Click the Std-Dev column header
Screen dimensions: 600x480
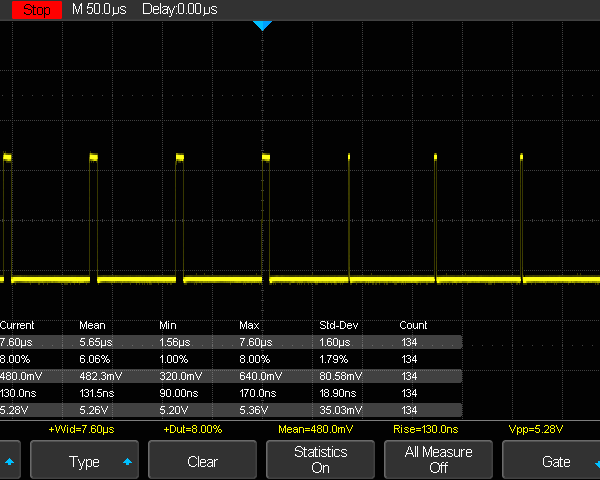(339, 325)
